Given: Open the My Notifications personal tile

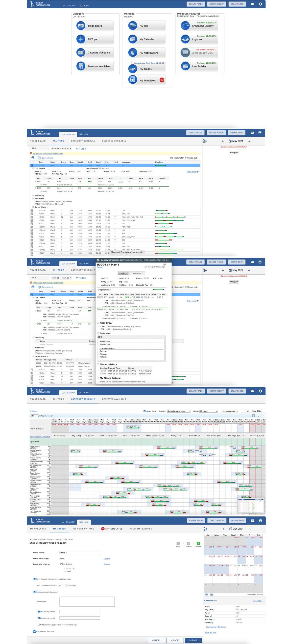Looking at the screenshot, I should (147, 53).
